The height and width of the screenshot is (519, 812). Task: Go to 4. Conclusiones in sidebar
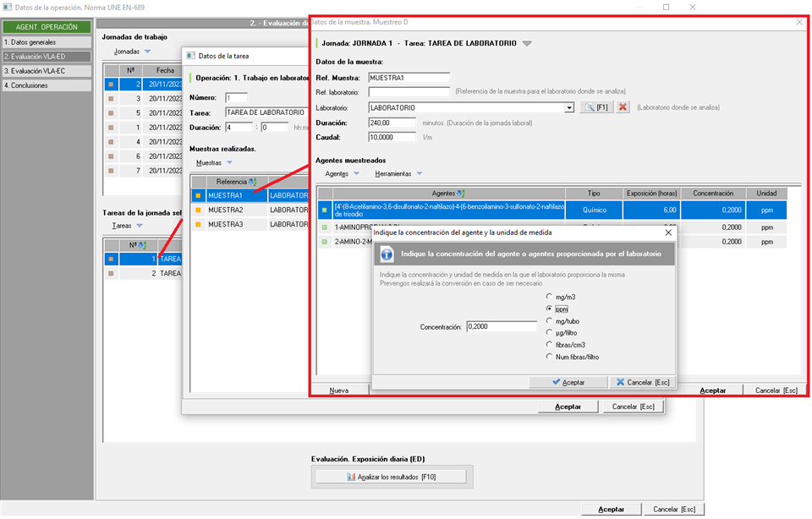pos(47,85)
